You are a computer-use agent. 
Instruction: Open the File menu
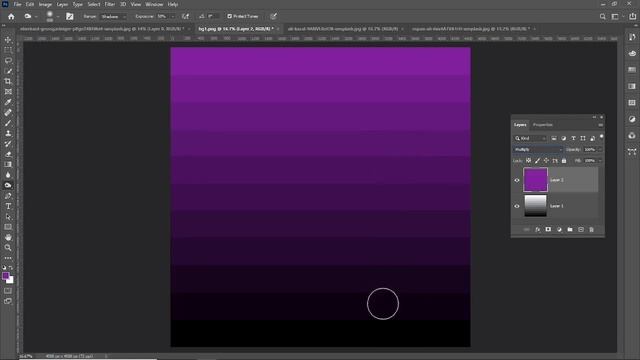coord(17,4)
